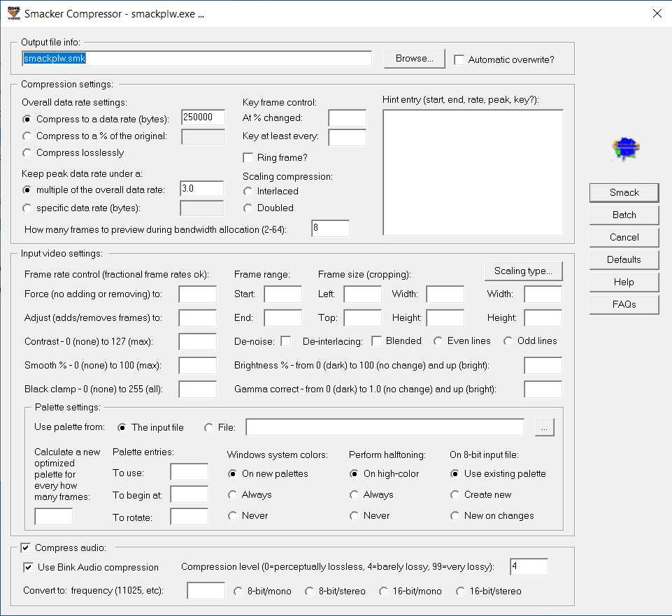Click the peak multiple field showing 3.0

point(202,189)
